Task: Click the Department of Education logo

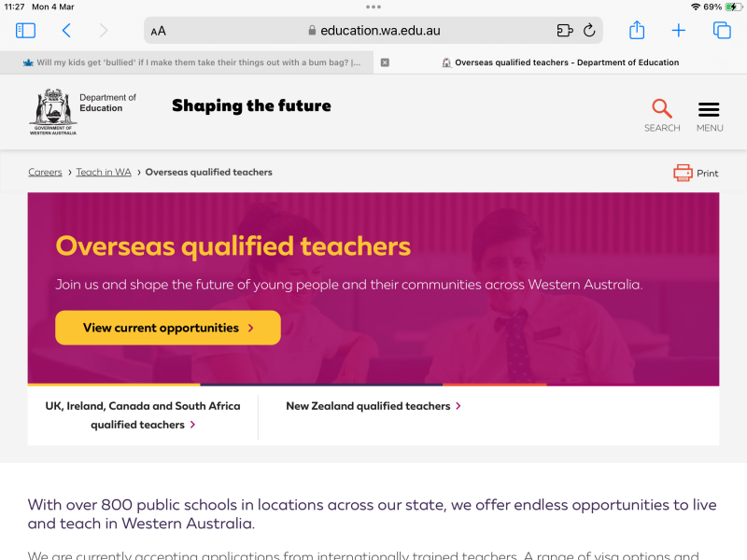Action: 82,113
